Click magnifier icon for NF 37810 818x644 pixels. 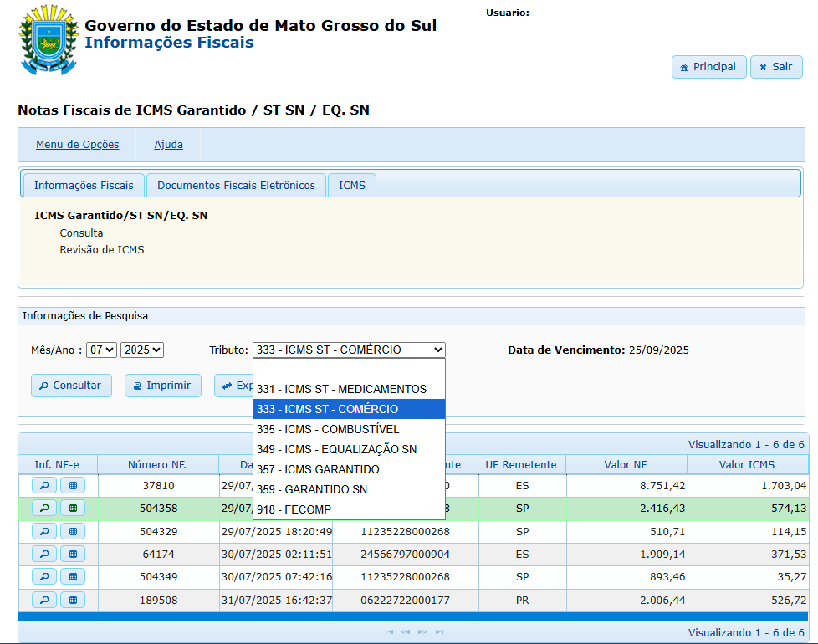tap(43, 485)
